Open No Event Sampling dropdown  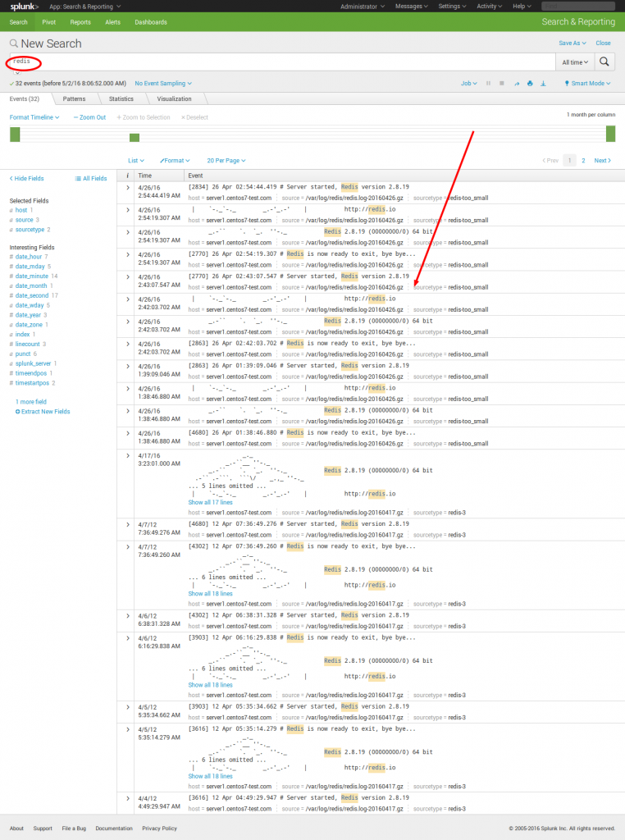[x=163, y=84]
